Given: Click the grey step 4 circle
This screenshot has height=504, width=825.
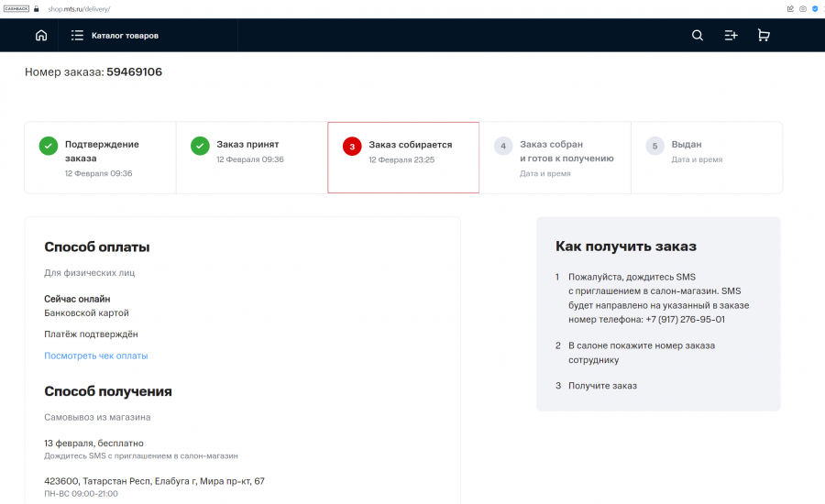Looking at the screenshot, I should pos(503,146).
